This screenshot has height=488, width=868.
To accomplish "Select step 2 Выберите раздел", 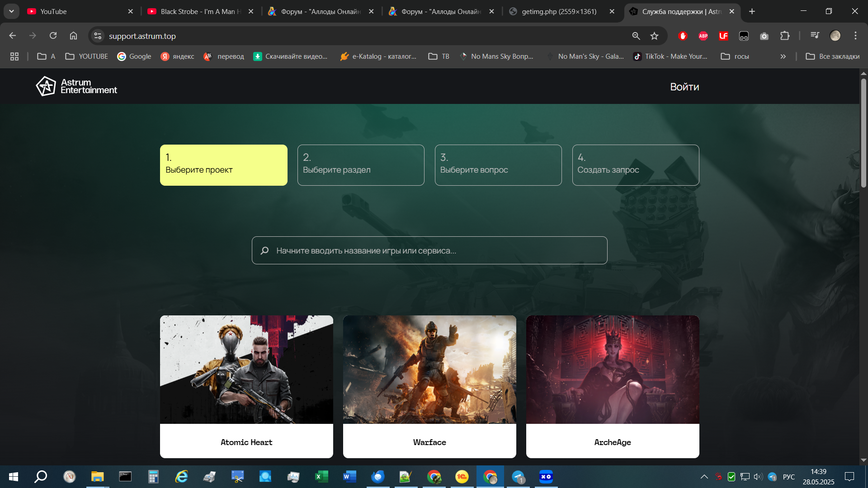I will click(361, 165).
